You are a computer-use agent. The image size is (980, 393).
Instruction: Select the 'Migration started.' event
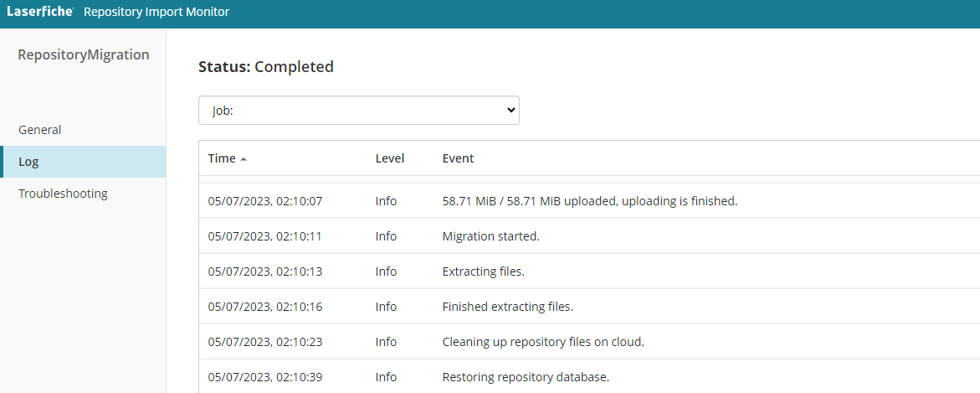[x=490, y=236]
